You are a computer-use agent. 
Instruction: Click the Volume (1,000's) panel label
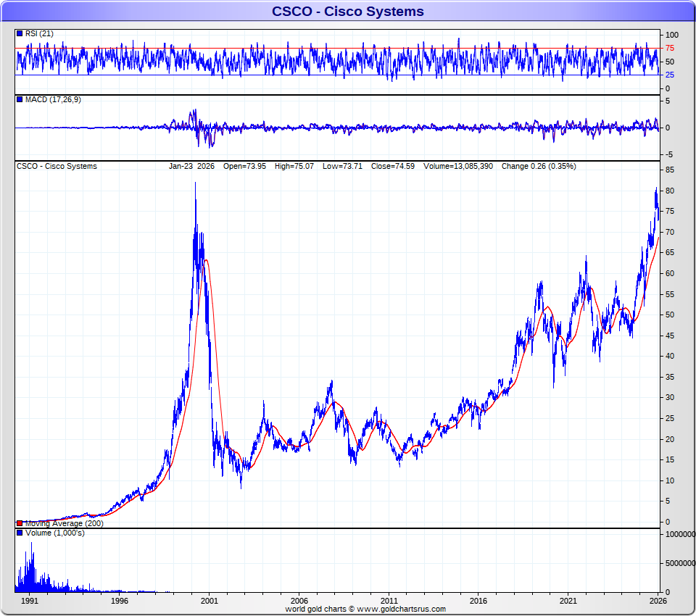(x=54, y=533)
